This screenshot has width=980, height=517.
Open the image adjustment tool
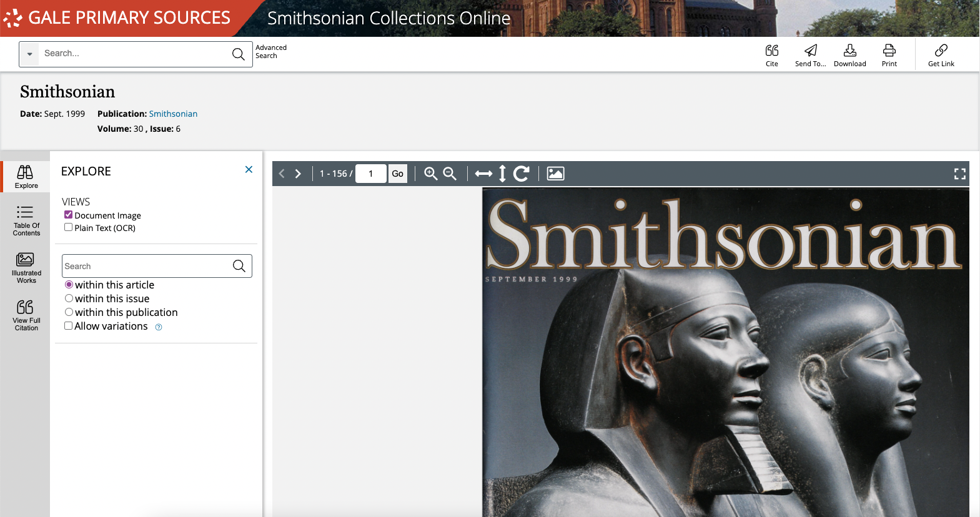(555, 174)
